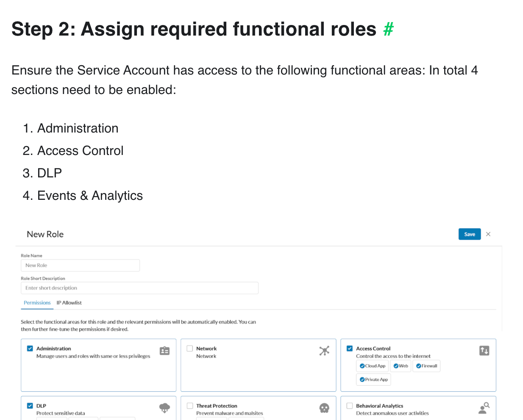Click the Network topology icon
Image resolution: width=523 pixels, height=420 pixels.
tap(324, 351)
